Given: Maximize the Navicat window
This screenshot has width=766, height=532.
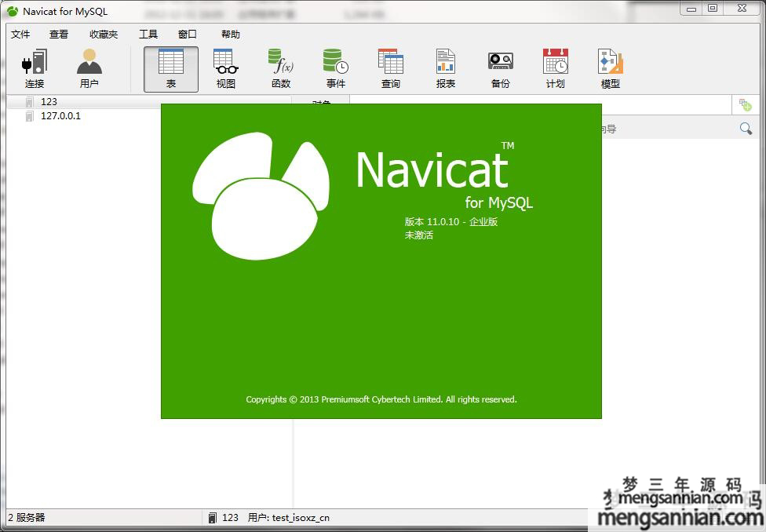Looking at the screenshot, I should (x=713, y=9).
